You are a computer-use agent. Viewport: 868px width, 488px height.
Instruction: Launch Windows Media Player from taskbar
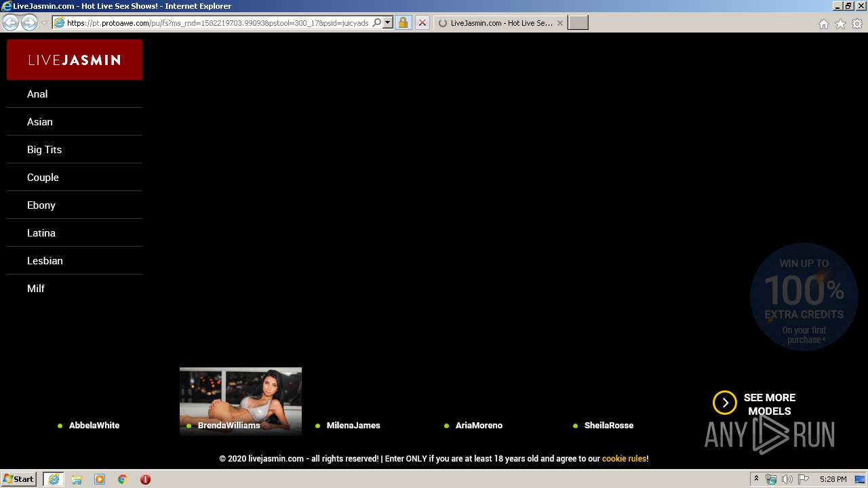pyautogui.click(x=100, y=479)
